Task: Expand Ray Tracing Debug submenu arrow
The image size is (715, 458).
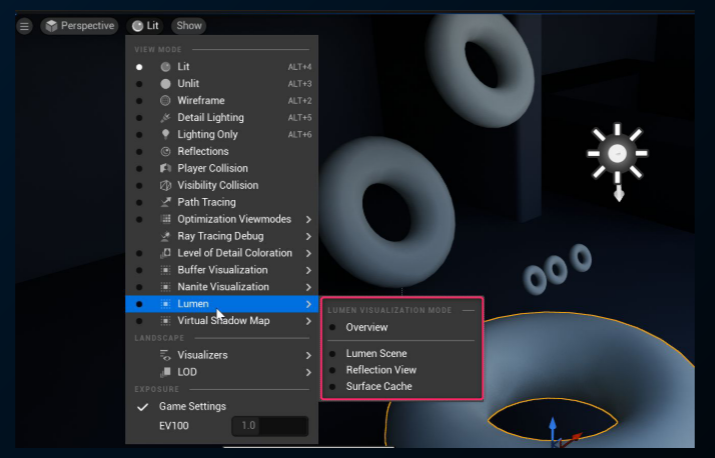Action: click(x=309, y=236)
